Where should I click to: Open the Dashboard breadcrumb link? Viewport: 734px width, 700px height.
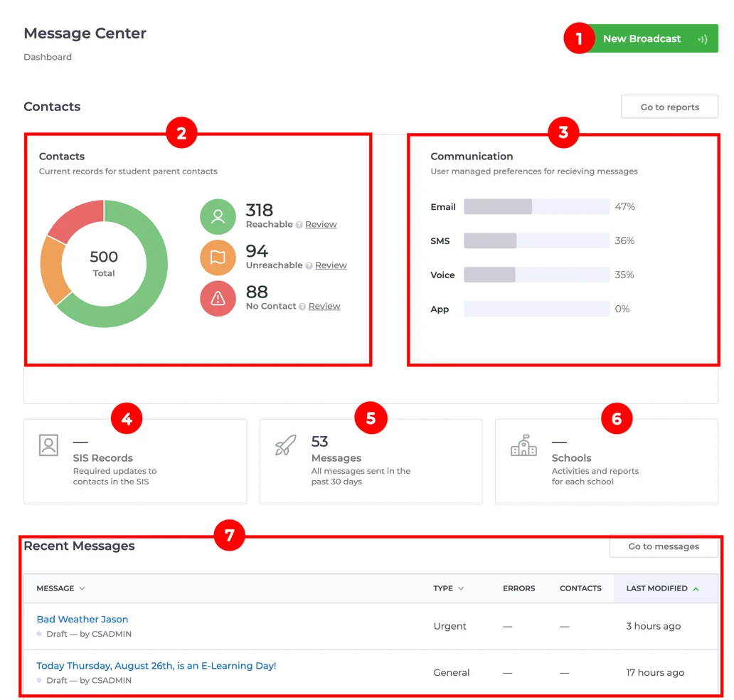(47, 57)
